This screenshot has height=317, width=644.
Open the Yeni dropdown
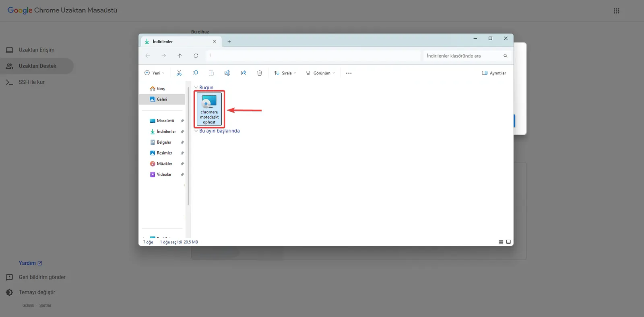[155, 73]
